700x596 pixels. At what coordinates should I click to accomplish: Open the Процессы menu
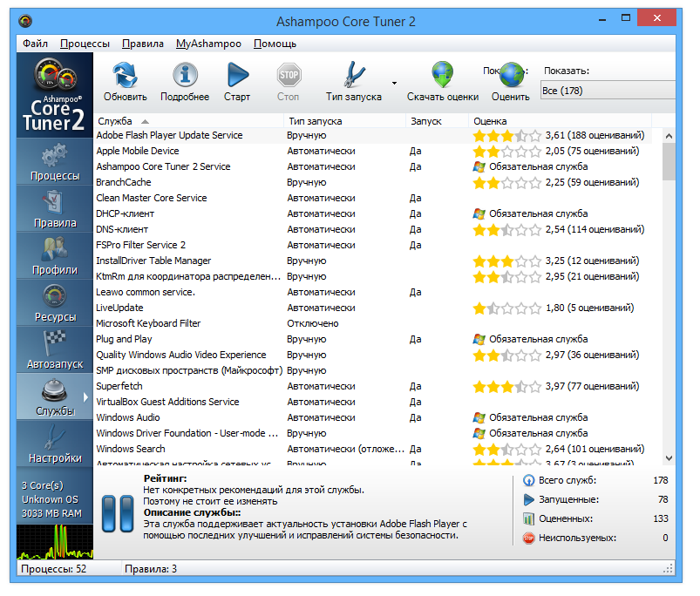[85, 44]
